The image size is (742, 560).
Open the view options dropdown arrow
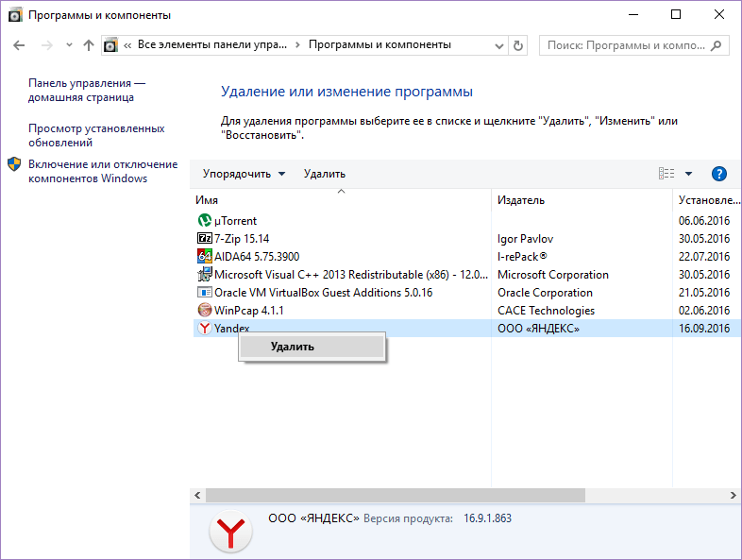[688, 174]
